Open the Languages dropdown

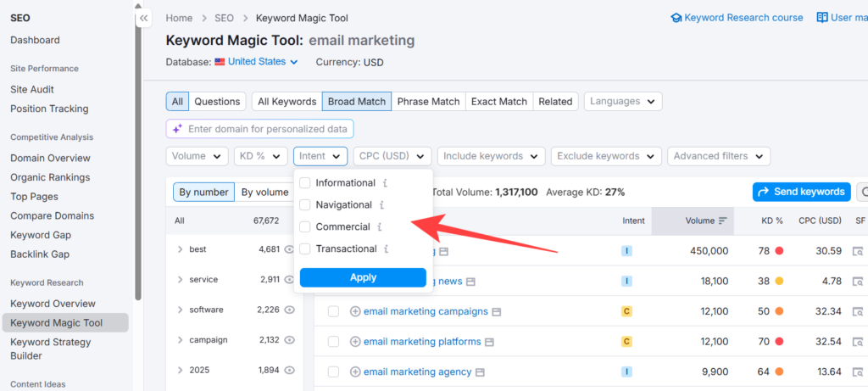point(623,101)
